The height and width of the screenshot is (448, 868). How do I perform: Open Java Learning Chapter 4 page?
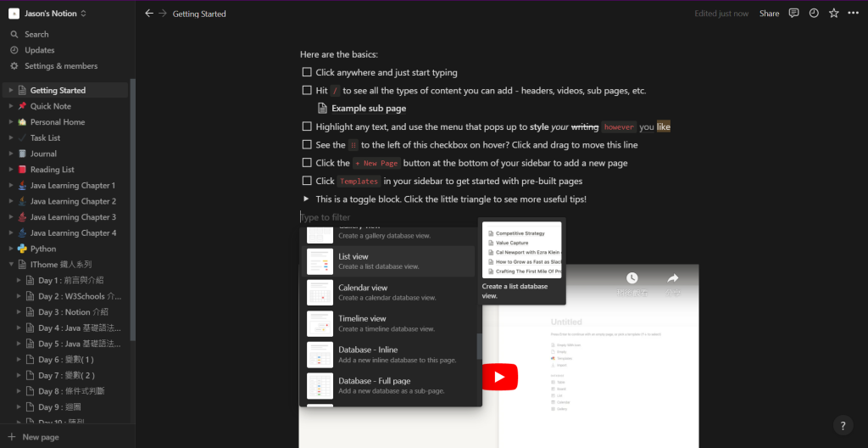coord(73,232)
